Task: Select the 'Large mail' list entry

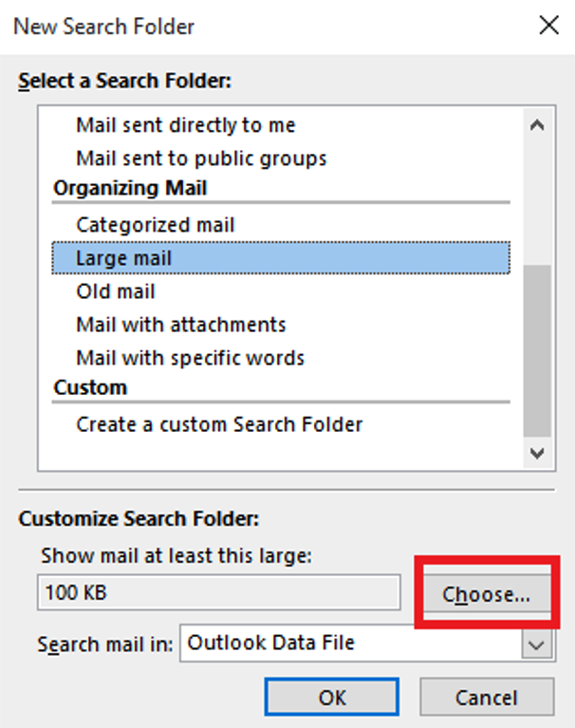Action: [281, 257]
